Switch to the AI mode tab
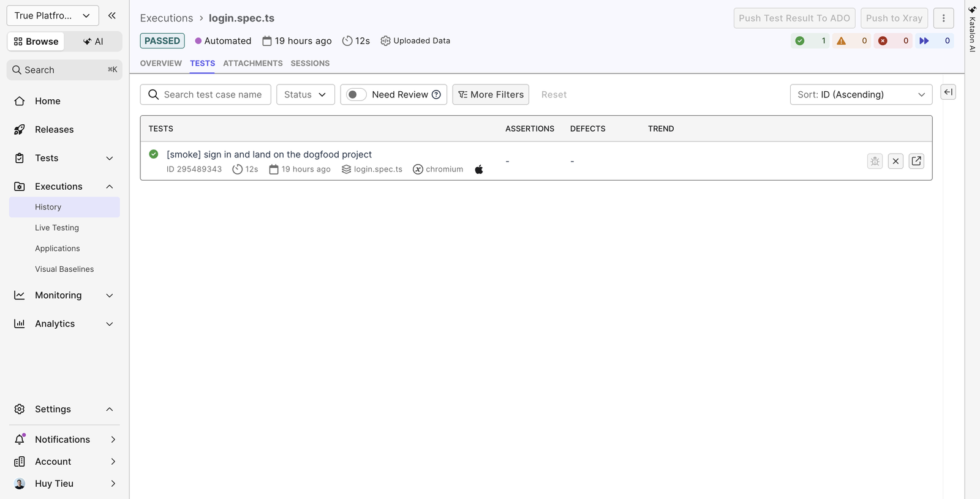Viewport: 980px width, 499px height. click(93, 41)
